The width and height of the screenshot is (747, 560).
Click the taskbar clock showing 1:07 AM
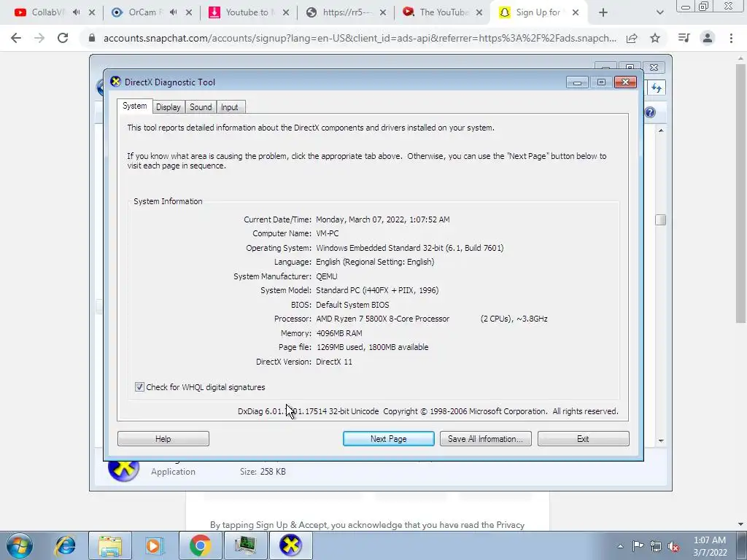(709, 546)
